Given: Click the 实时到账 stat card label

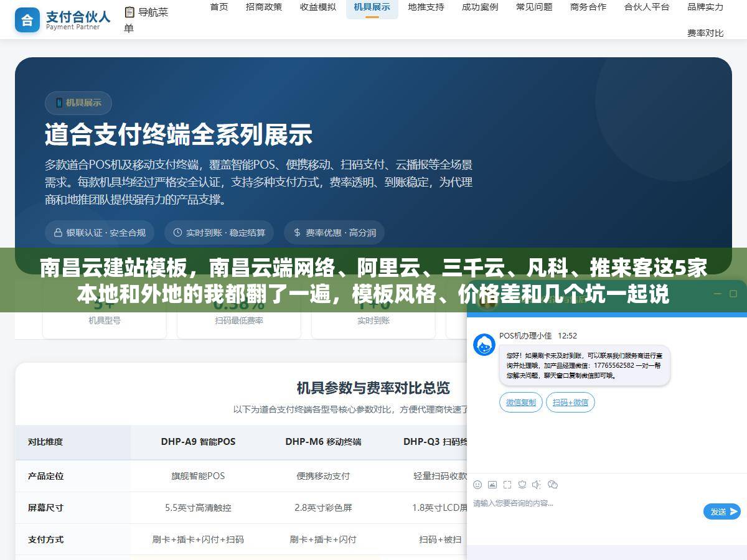Looking at the screenshot, I should coord(374,320).
